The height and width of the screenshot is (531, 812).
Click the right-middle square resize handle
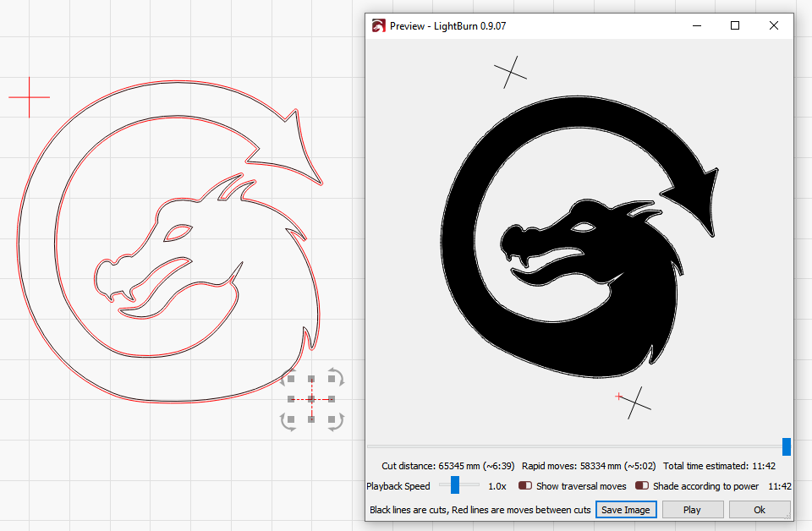332,398
